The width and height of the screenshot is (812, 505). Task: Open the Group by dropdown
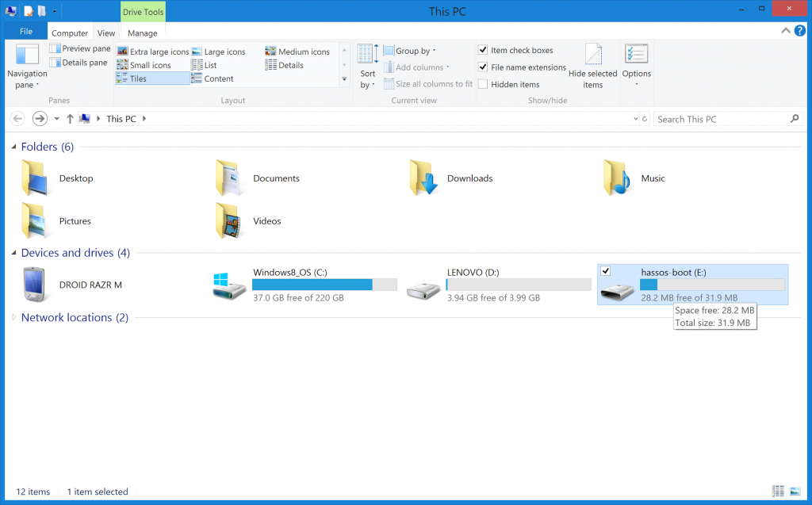[410, 51]
